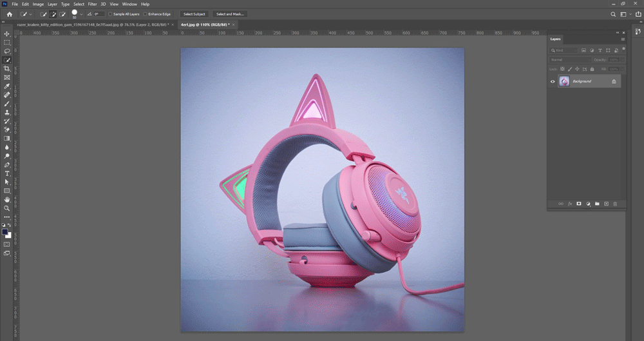Open the Filter menu
Viewport: 644px width, 341px height.
point(92,4)
